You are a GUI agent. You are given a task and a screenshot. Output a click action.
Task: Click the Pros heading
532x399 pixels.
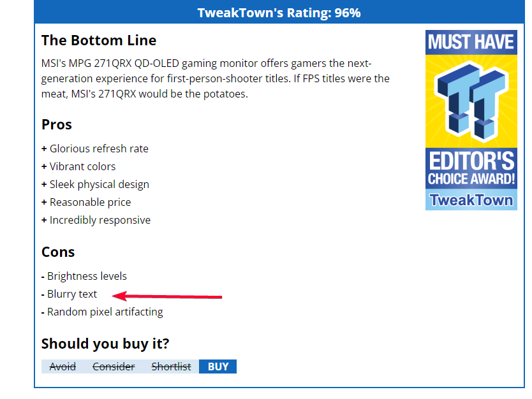[57, 124]
